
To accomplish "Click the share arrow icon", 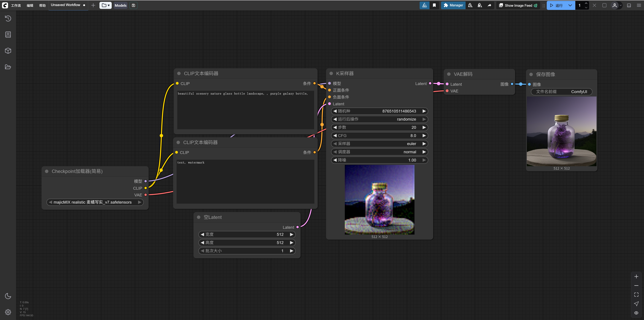I will tap(489, 5).
